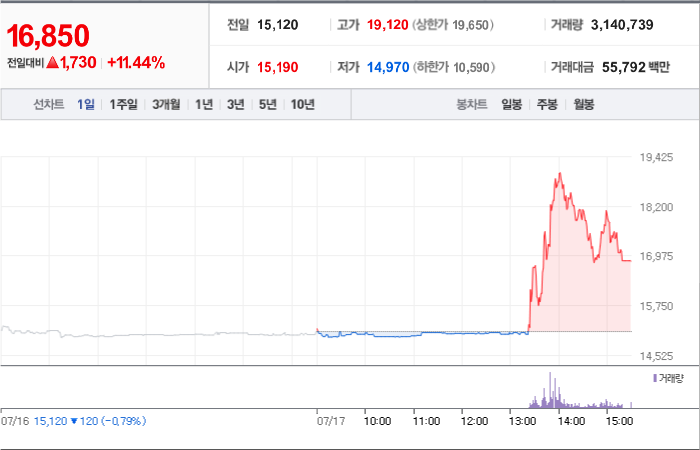
Task: Click the 15,750 y-axis label
Action: point(656,306)
